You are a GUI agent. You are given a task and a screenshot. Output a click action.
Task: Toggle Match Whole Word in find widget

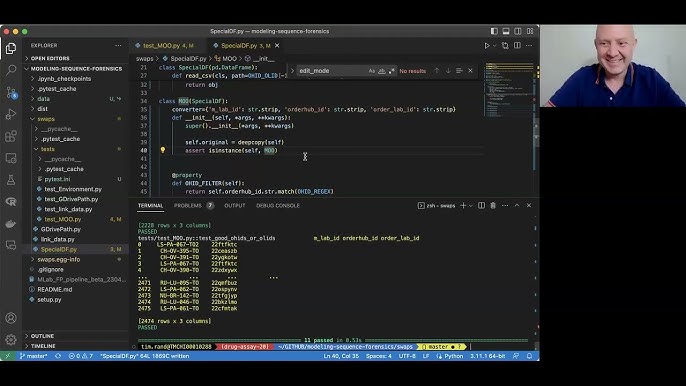click(x=382, y=71)
